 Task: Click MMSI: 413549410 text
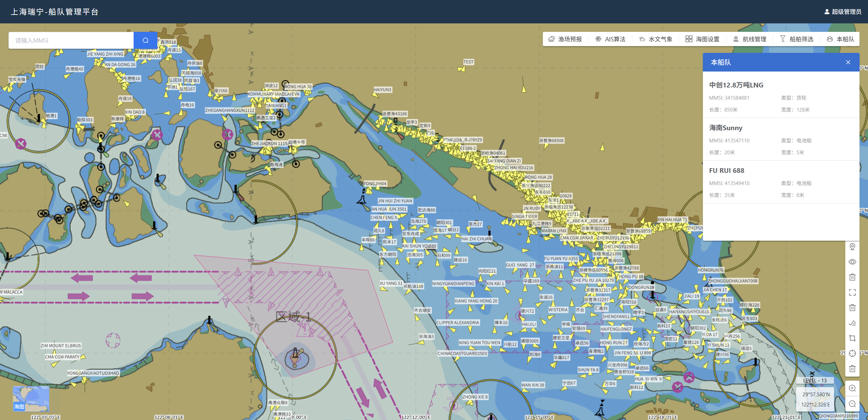tap(729, 183)
